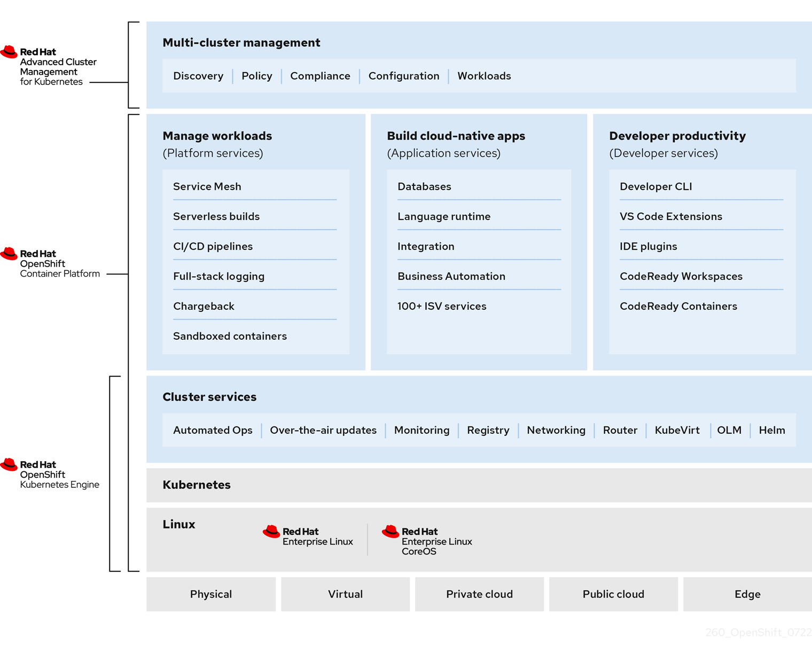Click 'Compliance' in Multi-cluster management
This screenshot has width=812, height=654.
tap(320, 76)
